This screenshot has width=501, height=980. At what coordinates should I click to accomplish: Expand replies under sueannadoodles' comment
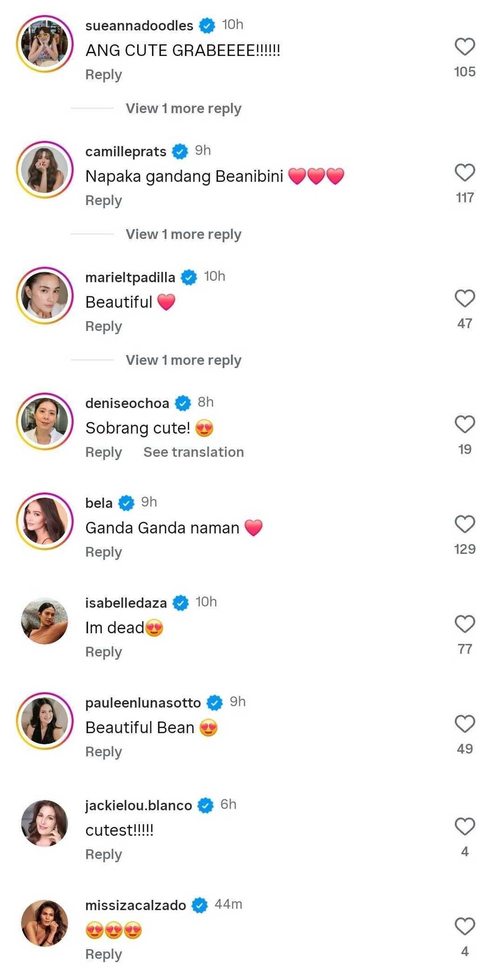(183, 108)
